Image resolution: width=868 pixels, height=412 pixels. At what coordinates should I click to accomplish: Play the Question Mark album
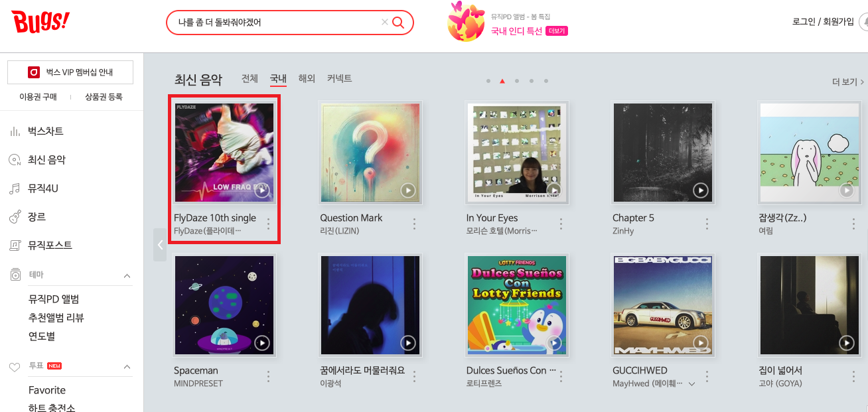[x=408, y=191]
